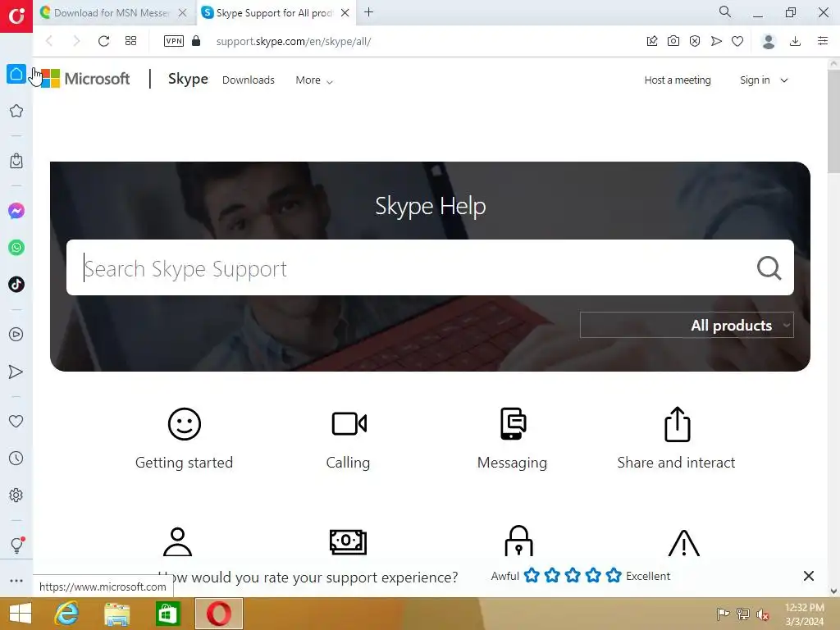Viewport: 840px width, 630px height.
Task: Open sidebar three-dots setup menu
Action: coord(16,581)
